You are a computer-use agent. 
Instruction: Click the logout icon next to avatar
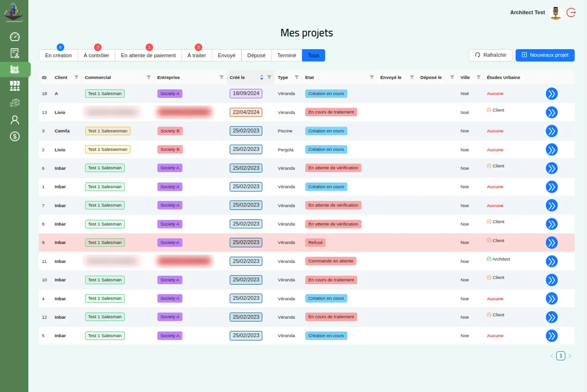(x=571, y=13)
